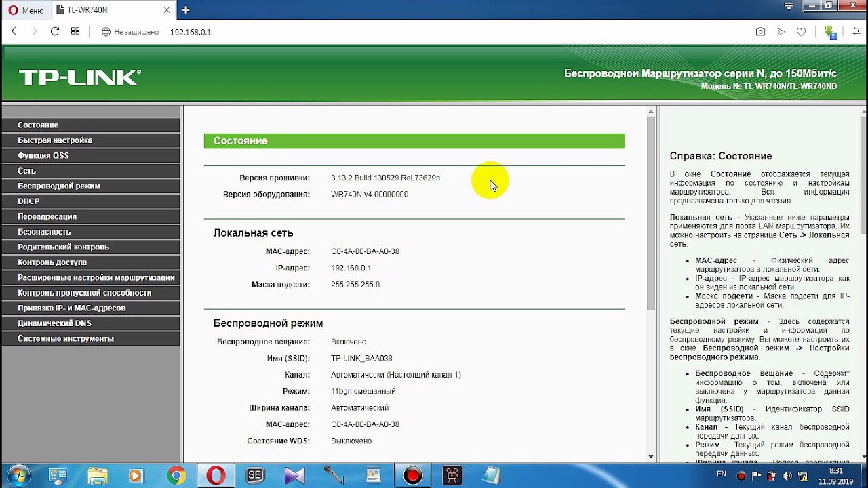Open Динамический DNS menu item
This screenshot has width=868, height=488.
tap(91, 323)
